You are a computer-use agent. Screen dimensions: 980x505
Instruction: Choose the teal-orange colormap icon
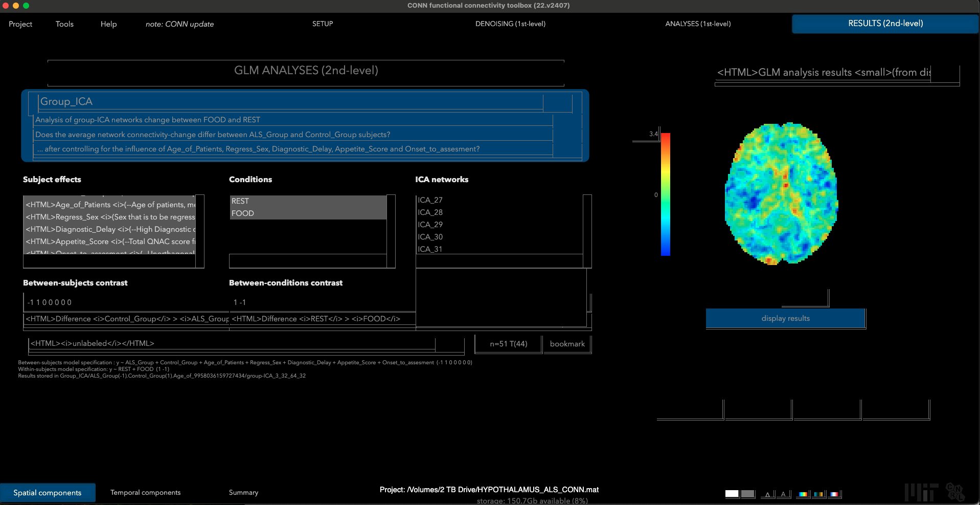[x=818, y=494]
